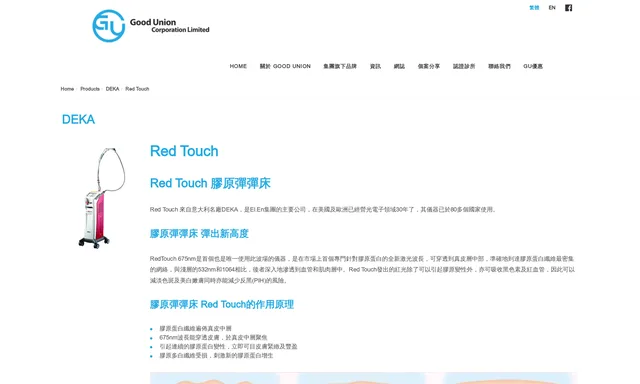Click bullet 引起連續的膠原蛋白變性
This screenshot has width=640, height=384.
click(x=228, y=346)
